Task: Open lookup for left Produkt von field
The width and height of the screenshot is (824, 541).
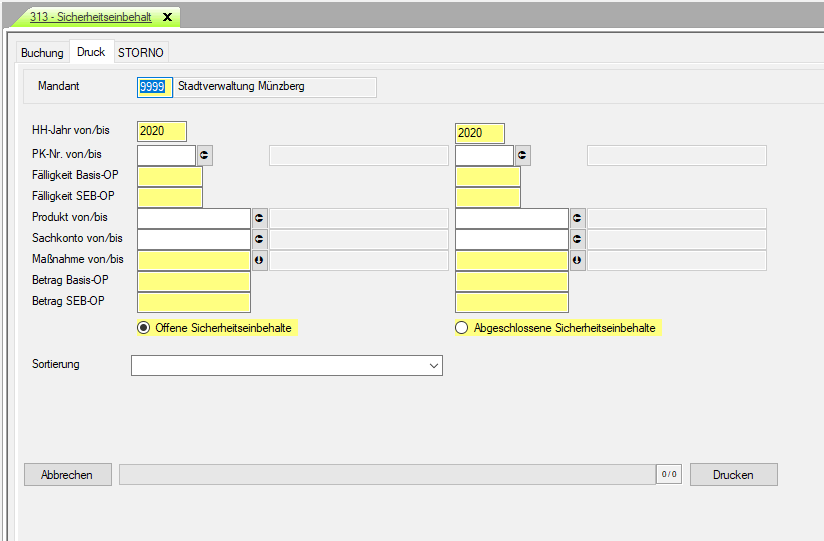Action: point(260,218)
